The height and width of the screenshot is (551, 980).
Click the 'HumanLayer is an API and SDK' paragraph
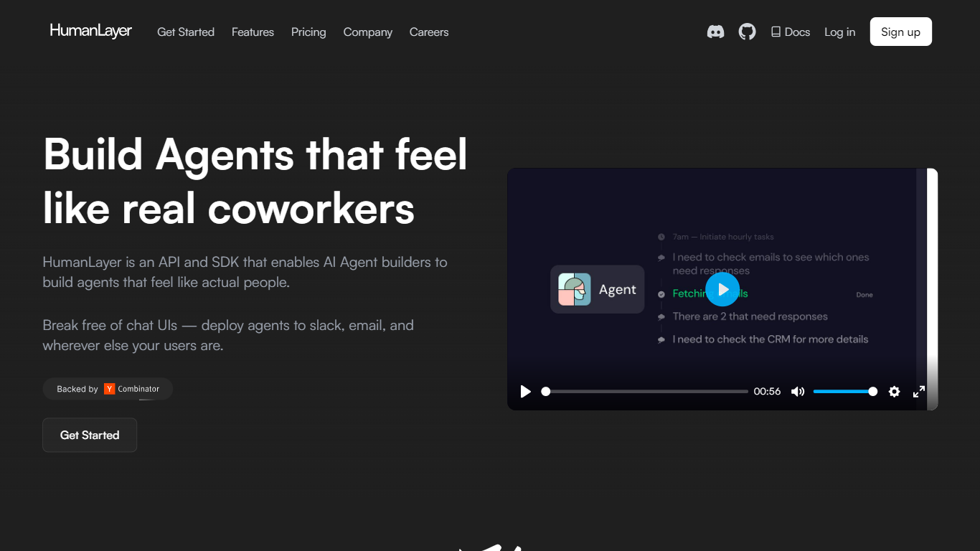pyautogui.click(x=245, y=272)
